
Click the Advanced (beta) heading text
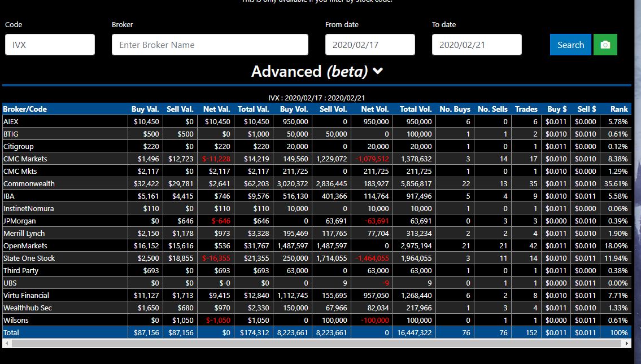[x=309, y=72]
